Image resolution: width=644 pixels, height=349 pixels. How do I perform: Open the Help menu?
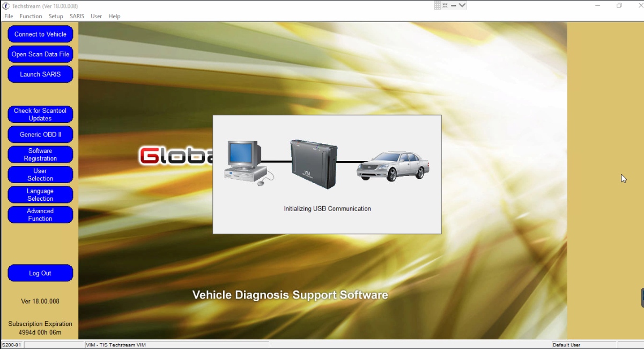tap(114, 16)
